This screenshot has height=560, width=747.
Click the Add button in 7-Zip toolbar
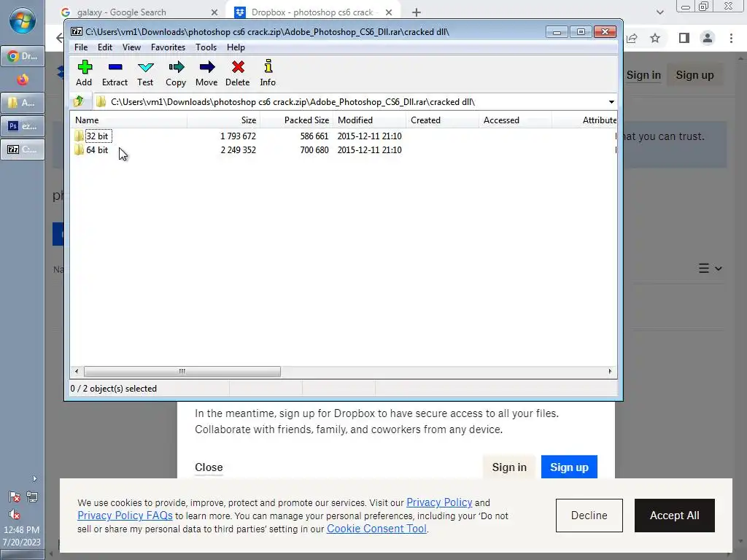(85, 74)
